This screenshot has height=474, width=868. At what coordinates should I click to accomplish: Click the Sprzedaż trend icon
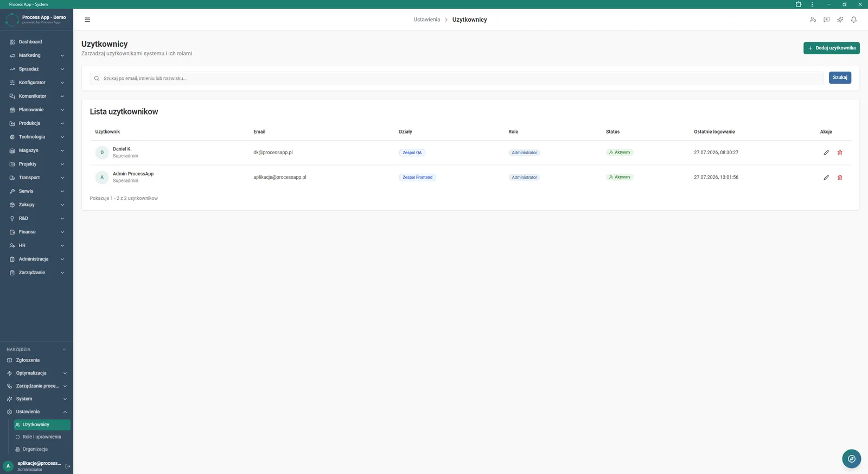[x=12, y=69]
